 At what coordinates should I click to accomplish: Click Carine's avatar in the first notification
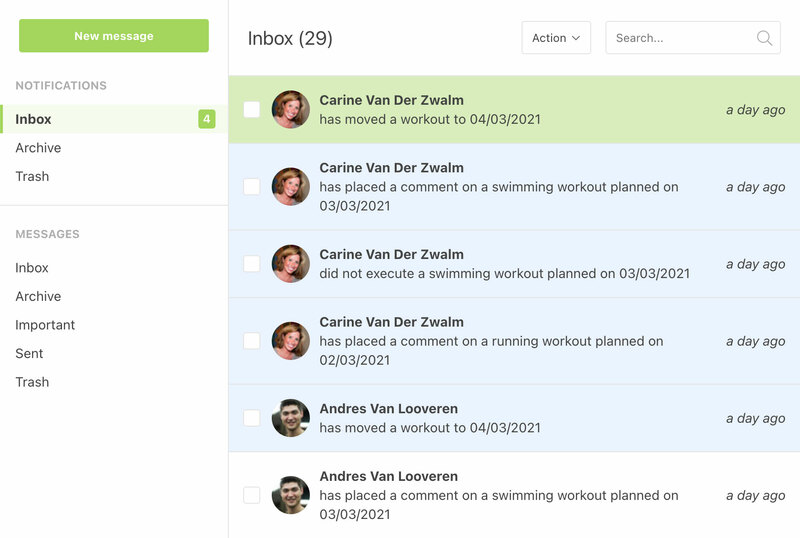[290, 110]
